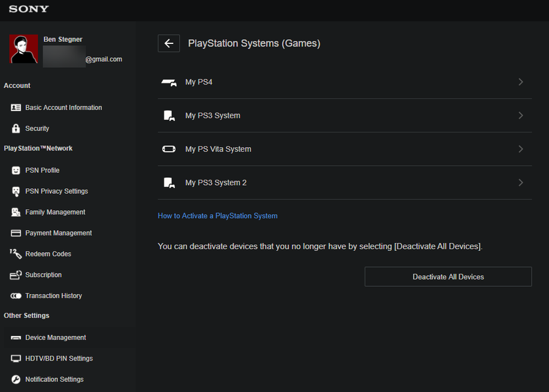The width and height of the screenshot is (549, 392).
Task: Click the PS4 console icon
Action: tap(168, 83)
